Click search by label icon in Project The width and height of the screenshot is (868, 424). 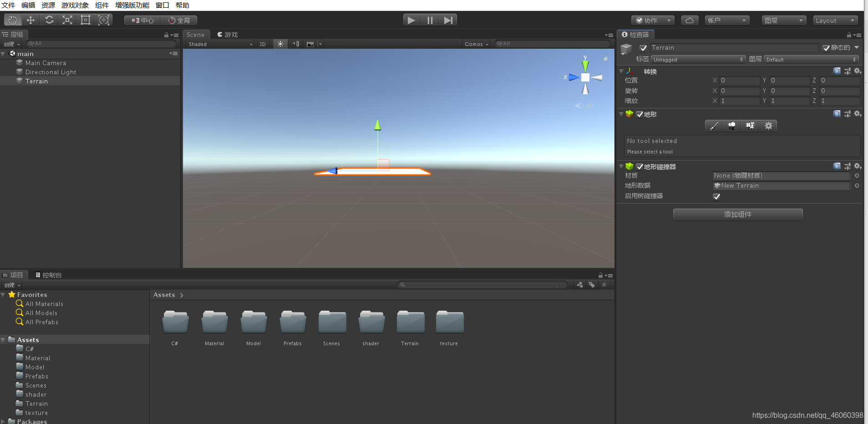[592, 285]
